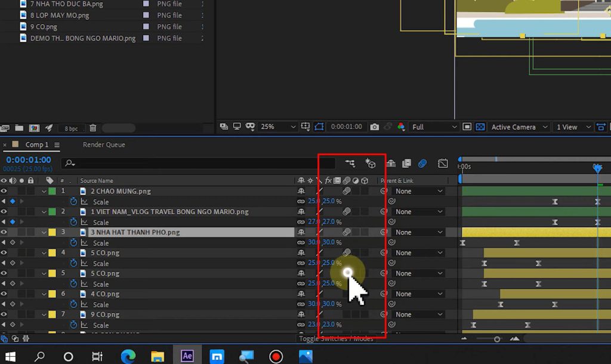Viewport: 611px width, 364px height.
Task: Lock the 3 NHA HAT THANH PHO.png layer
Action: pyautogui.click(x=30, y=232)
